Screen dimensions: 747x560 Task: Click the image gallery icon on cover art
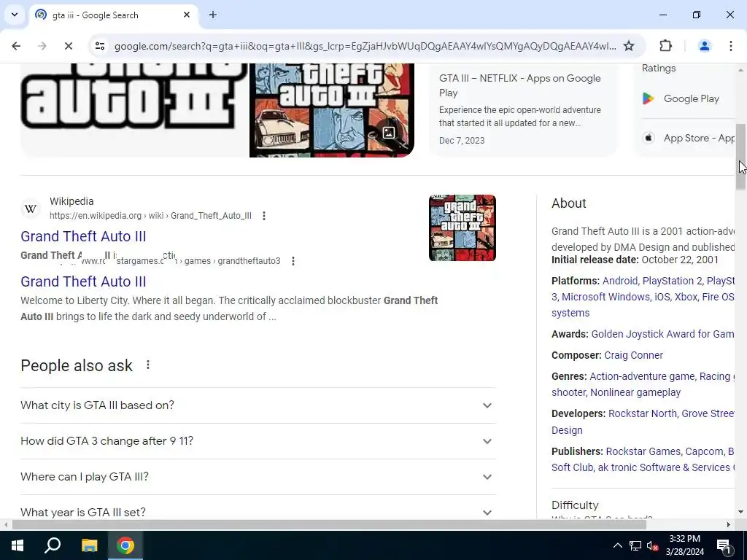pos(389,133)
